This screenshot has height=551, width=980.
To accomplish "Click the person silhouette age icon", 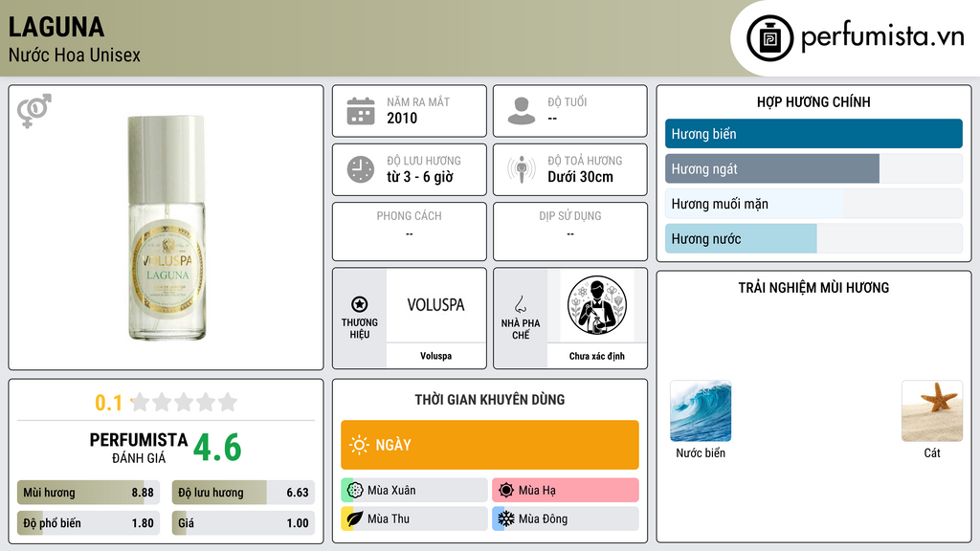I will coord(522,111).
